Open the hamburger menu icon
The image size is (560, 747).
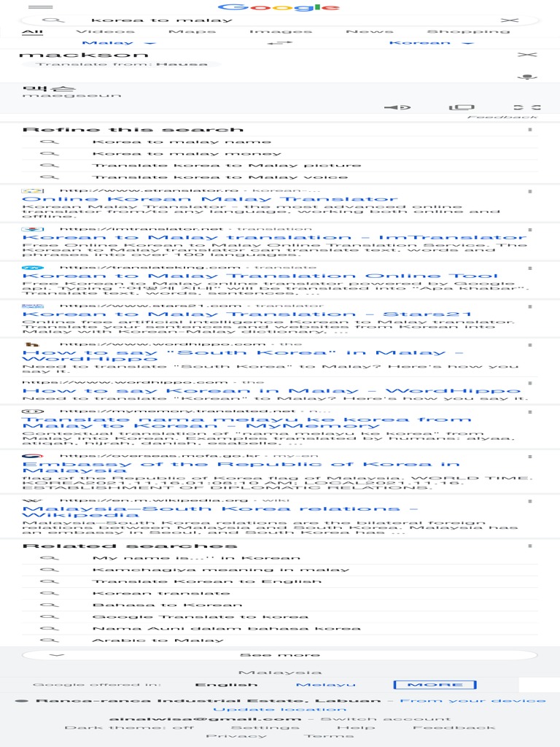pos(41,7)
